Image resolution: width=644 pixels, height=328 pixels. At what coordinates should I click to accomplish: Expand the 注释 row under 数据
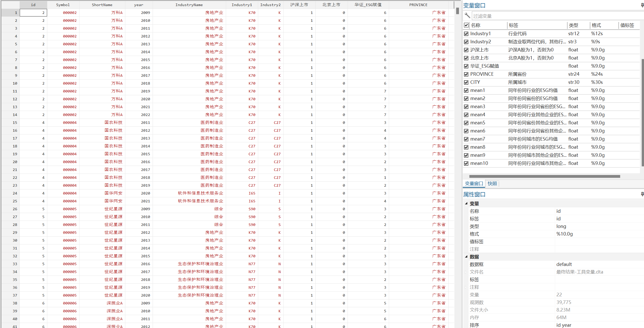466,287
